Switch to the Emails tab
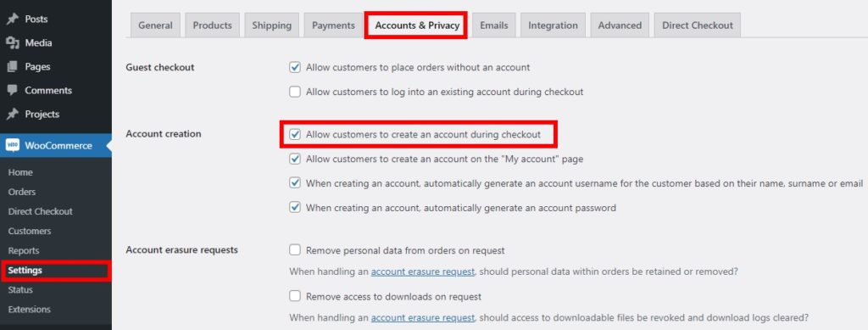 click(x=494, y=25)
